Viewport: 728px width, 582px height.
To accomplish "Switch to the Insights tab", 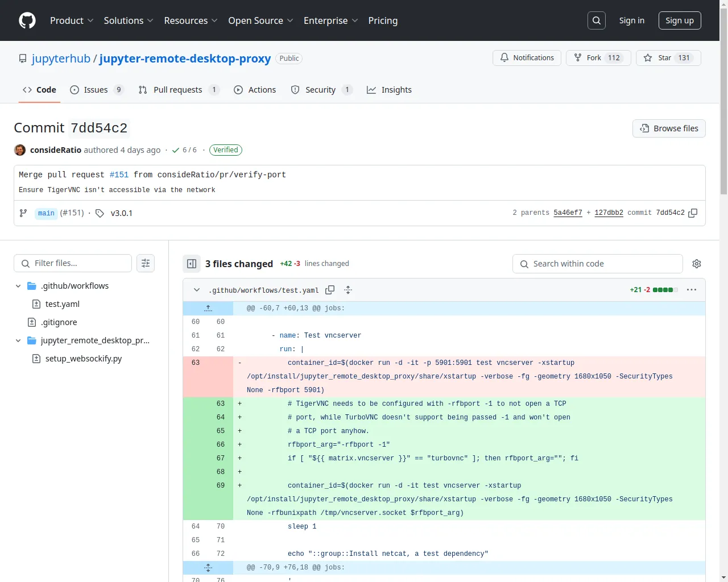I will point(389,90).
